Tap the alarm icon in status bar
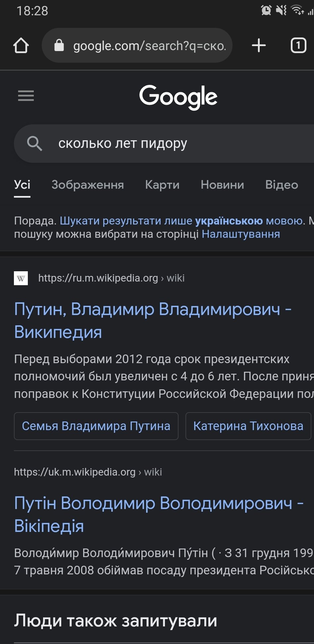The image size is (314, 644). coord(266,10)
